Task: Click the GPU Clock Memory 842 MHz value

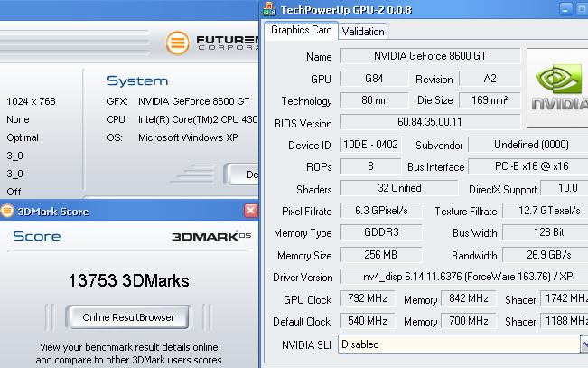Action: [x=469, y=298]
